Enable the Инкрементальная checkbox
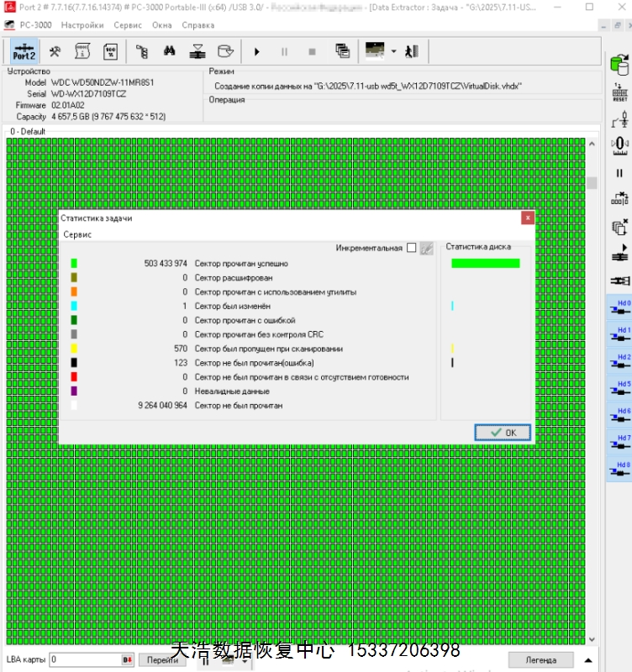Viewport: 632px width, 672px height. click(x=411, y=248)
